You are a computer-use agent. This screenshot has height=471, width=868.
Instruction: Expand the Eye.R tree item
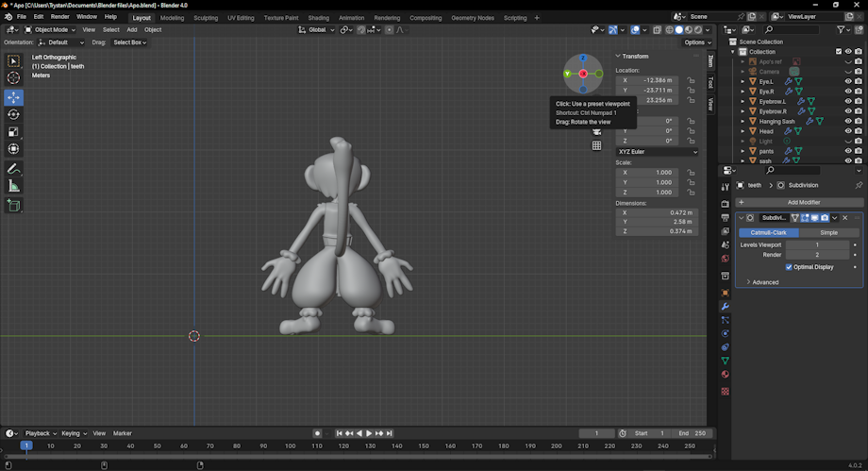[x=743, y=92]
